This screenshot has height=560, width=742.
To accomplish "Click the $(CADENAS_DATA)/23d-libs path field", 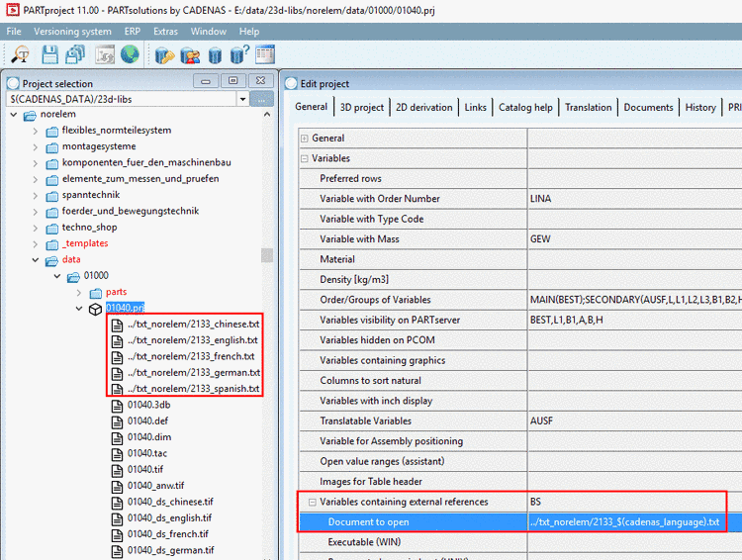I will (121, 99).
